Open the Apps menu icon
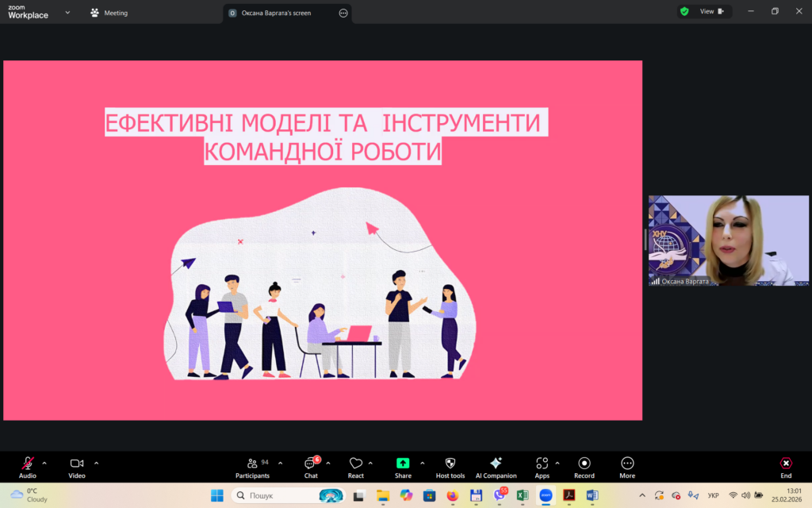812x508 pixels. point(542,464)
